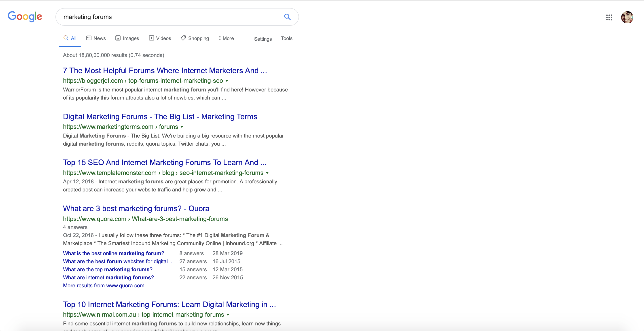The image size is (644, 331).
Task: Click the '12 Mar 2015' date
Action: pyautogui.click(x=227, y=269)
